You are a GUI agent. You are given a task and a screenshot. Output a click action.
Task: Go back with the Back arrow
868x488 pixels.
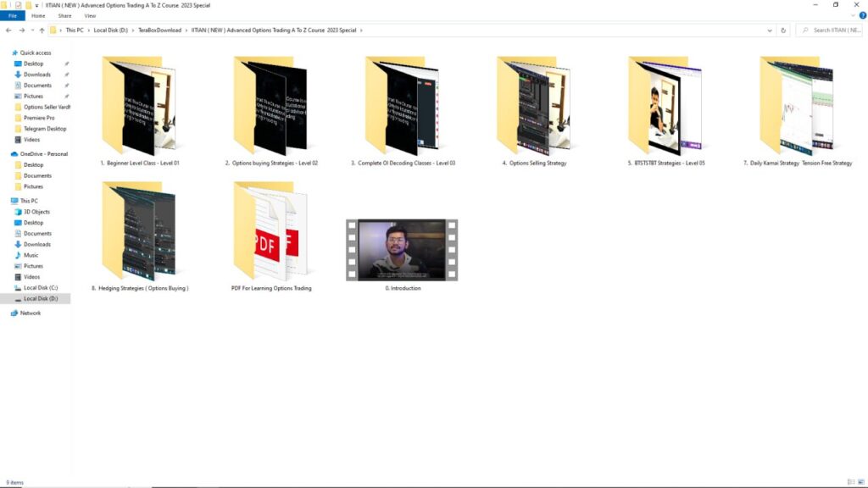click(8, 30)
